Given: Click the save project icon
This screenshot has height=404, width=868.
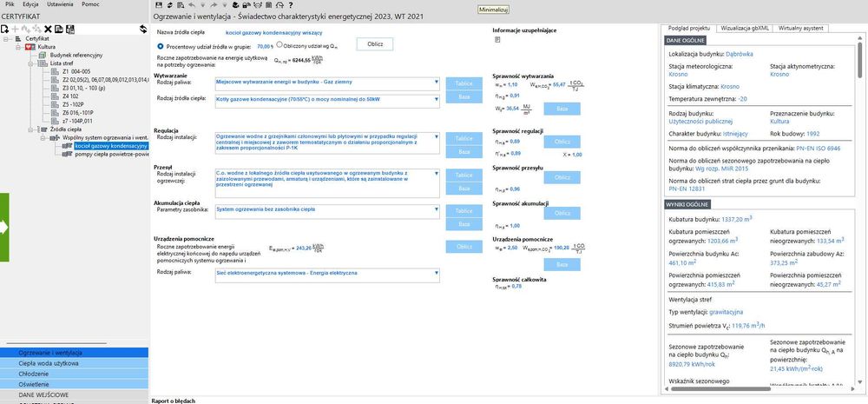Looking at the screenshot, I should point(159,5).
